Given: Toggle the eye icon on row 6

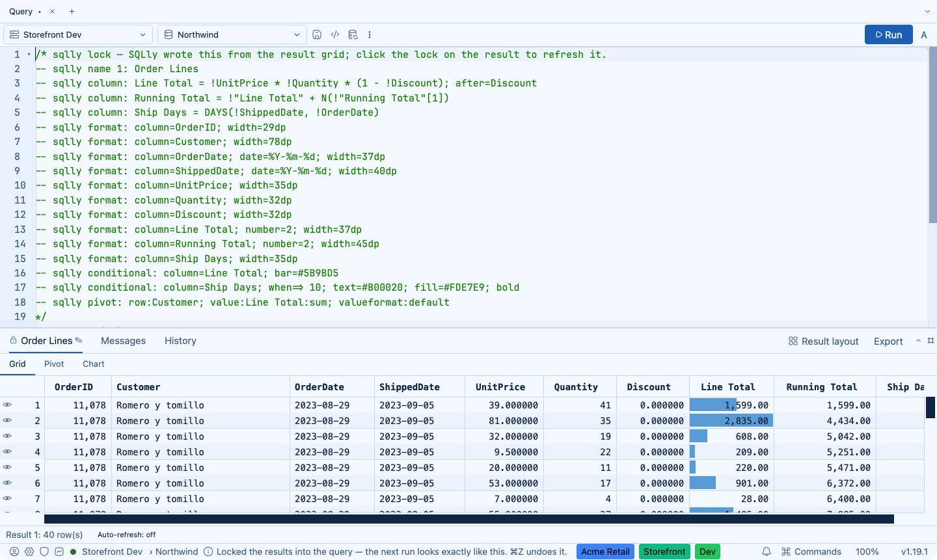Looking at the screenshot, I should tap(7, 483).
